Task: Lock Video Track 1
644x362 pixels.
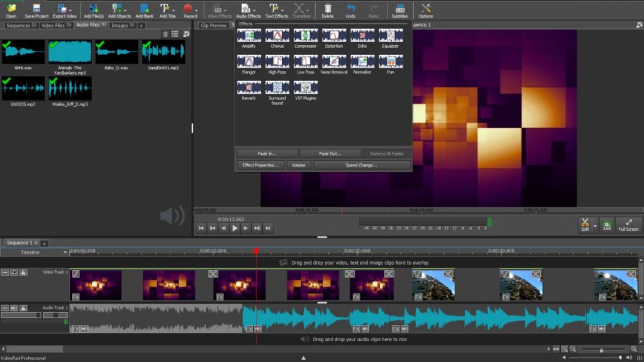Action: click(23, 273)
